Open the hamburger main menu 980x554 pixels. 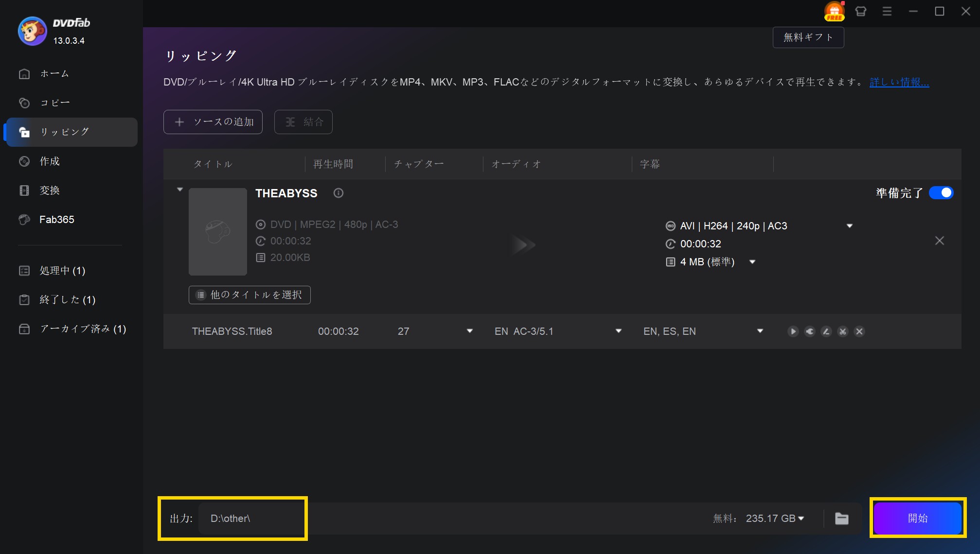(x=887, y=11)
